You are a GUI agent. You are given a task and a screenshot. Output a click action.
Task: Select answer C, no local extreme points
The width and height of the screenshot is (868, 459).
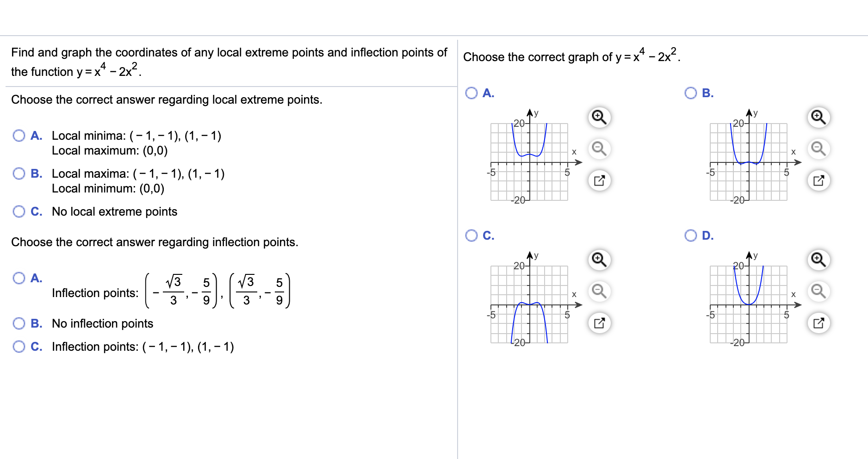19,211
